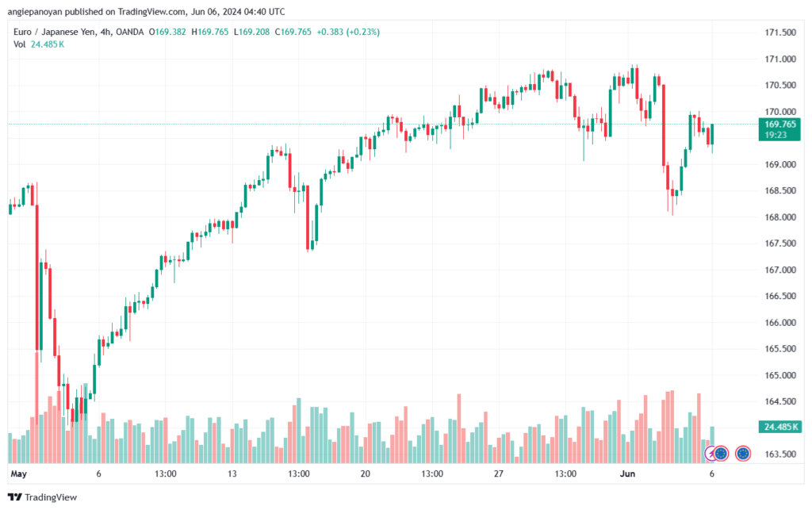Image resolution: width=812 pixels, height=510 pixels.
Task: Click the 19:23 countdown timer under price
Action: coord(776,135)
